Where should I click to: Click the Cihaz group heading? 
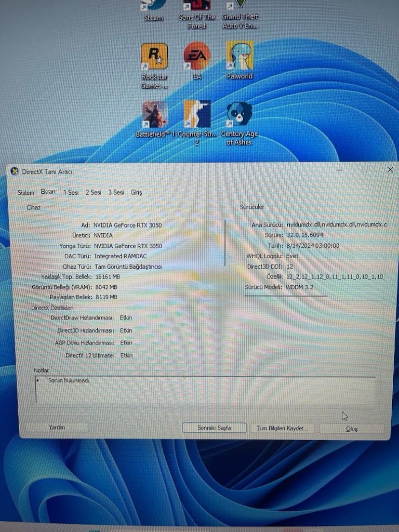pyautogui.click(x=34, y=207)
